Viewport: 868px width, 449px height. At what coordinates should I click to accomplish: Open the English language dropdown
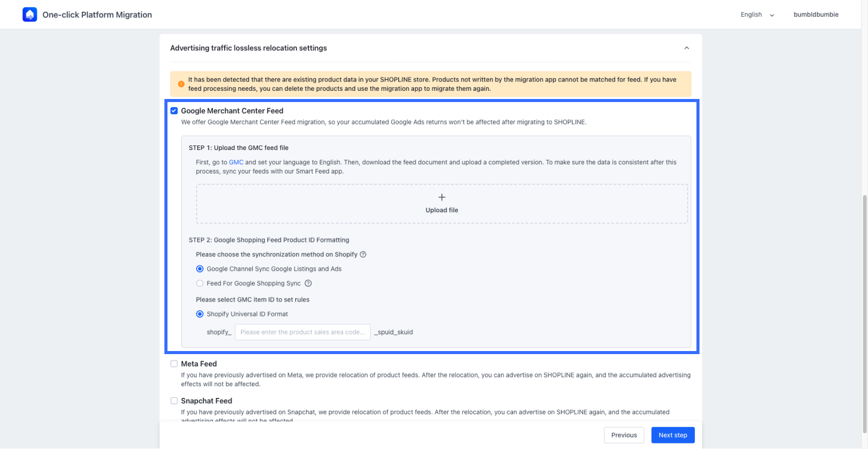[757, 15]
